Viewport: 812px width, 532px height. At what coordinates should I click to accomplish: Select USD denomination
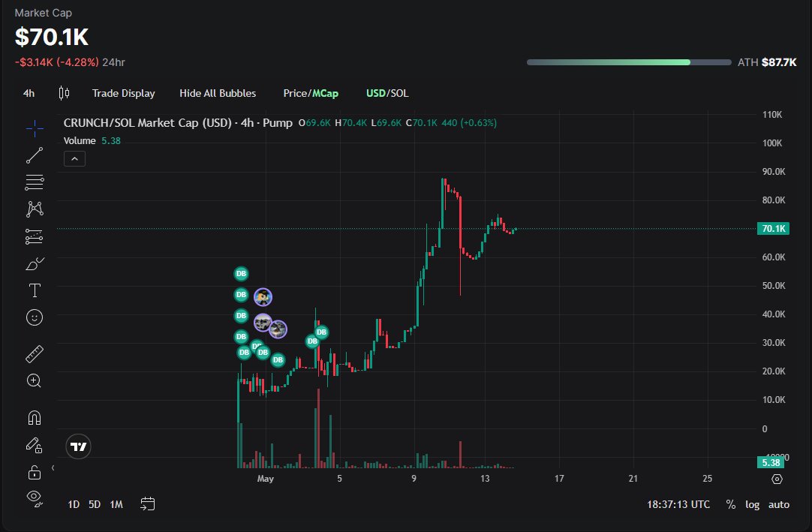[x=376, y=93]
